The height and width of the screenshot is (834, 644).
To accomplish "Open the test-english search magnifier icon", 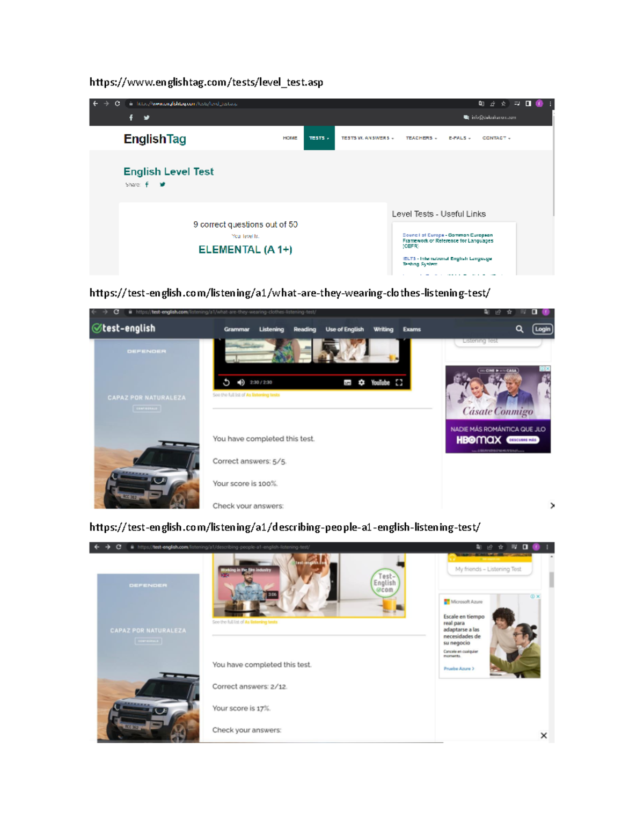I will point(519,329).
